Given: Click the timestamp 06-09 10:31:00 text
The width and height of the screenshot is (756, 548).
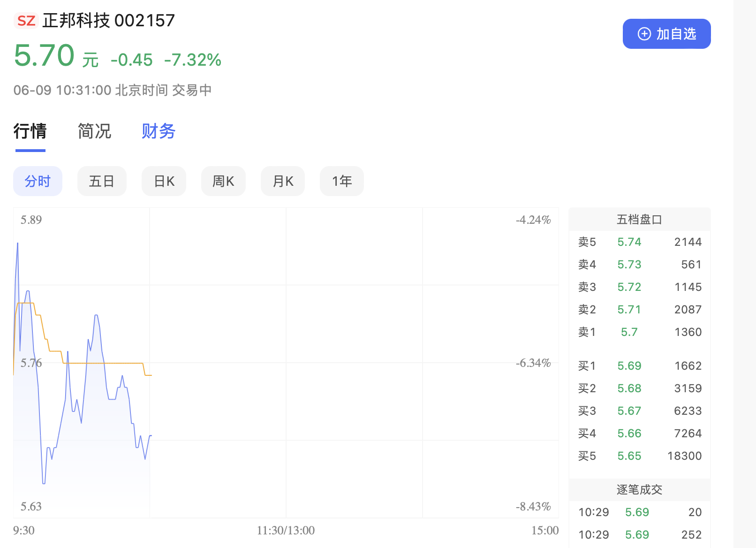Looking at the screenshot, I should click(62, 90).
